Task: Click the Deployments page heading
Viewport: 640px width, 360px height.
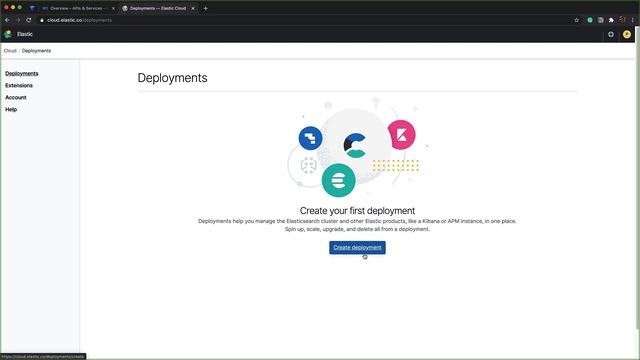Action: click(x=172, y=78)
